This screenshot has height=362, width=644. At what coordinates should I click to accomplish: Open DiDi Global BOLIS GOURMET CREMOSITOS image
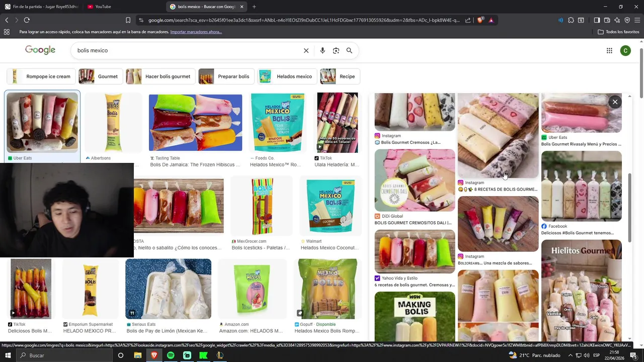point(415,180)
